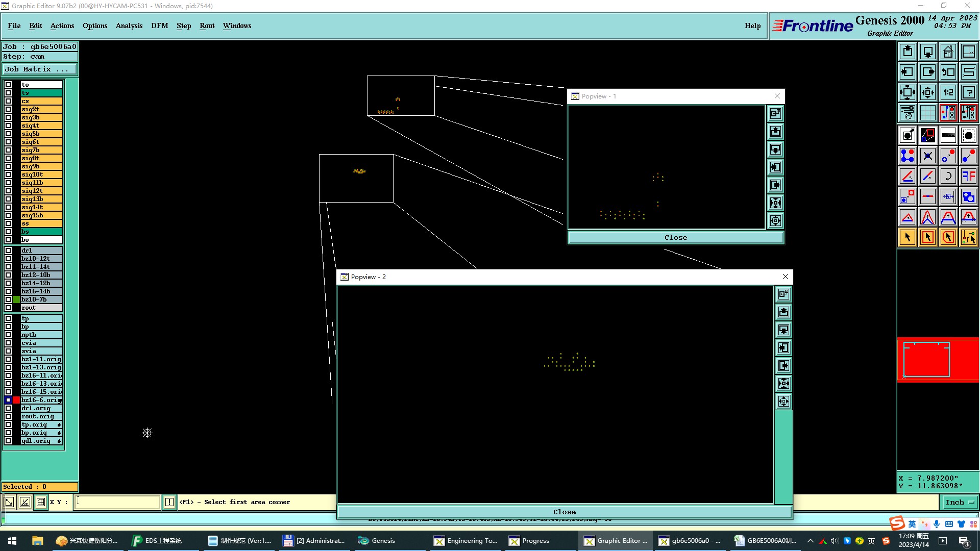Open the DFM menu
The image size is (980, 551).
coord(159,26)
